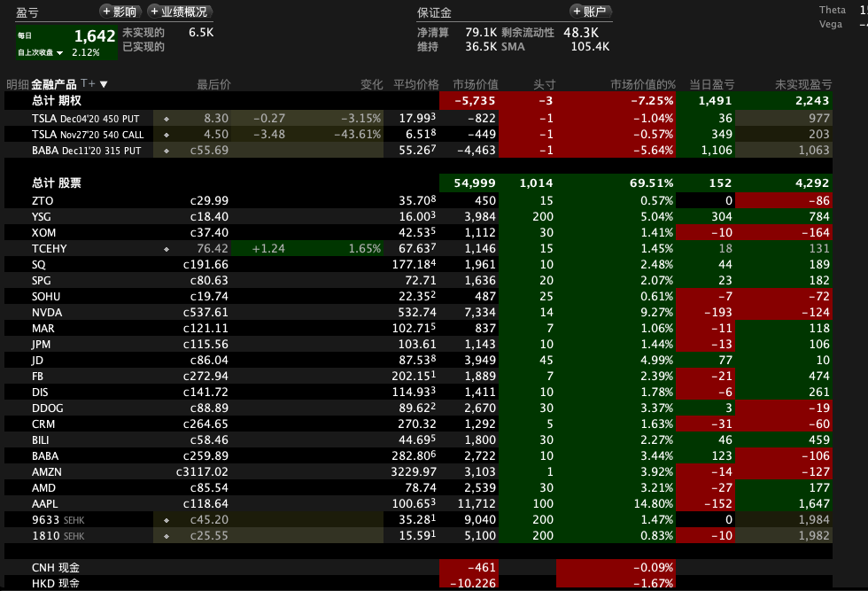Screen dimensions: 868x591
Task: Click the 金融产品 column header
Action: [54, 84]
